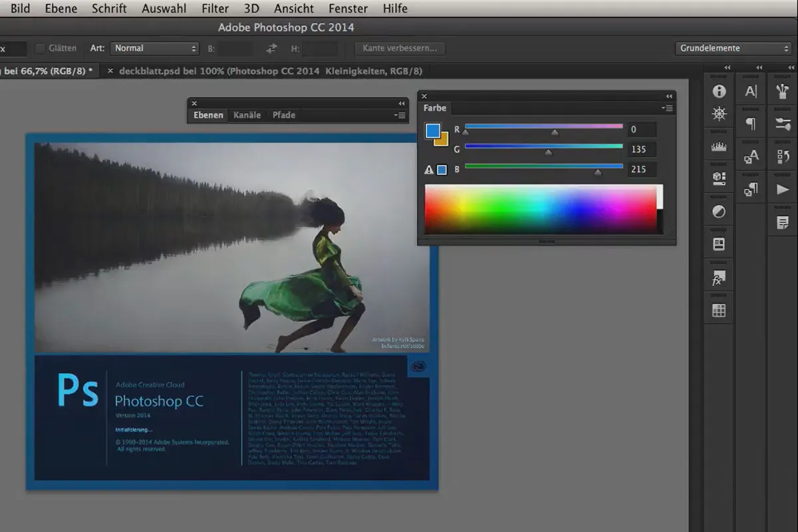Open the Ebene menu
The image size is (798, 532).
coord(61,9)
